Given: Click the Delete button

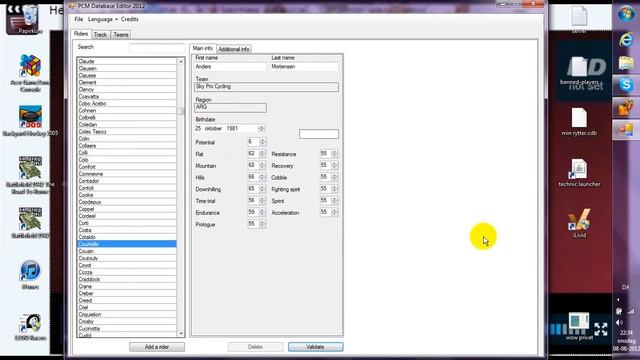Looking at the screenshot, I should 256,347.
